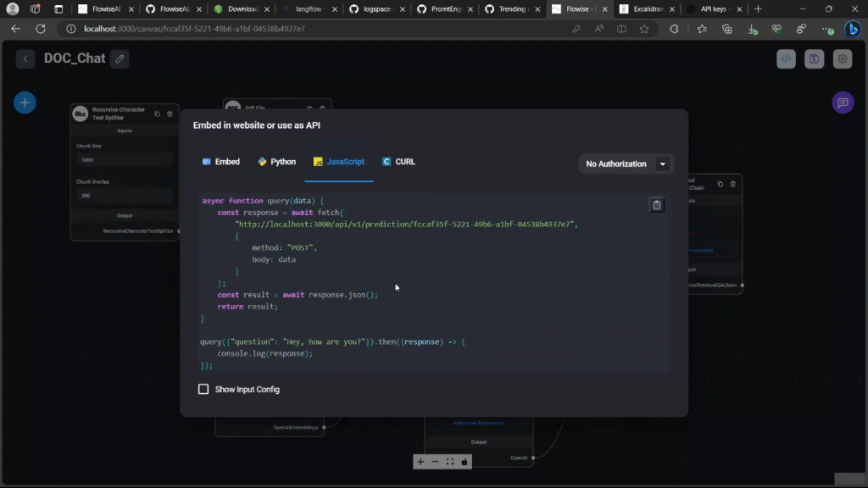Switch to the Python tab
This screenshot has height=488, width=868.
click(277, 162)
